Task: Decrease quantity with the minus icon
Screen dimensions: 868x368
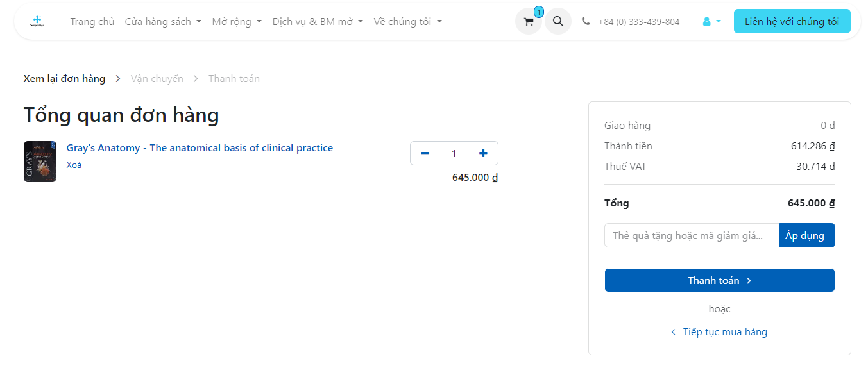Action: [425, 153]
